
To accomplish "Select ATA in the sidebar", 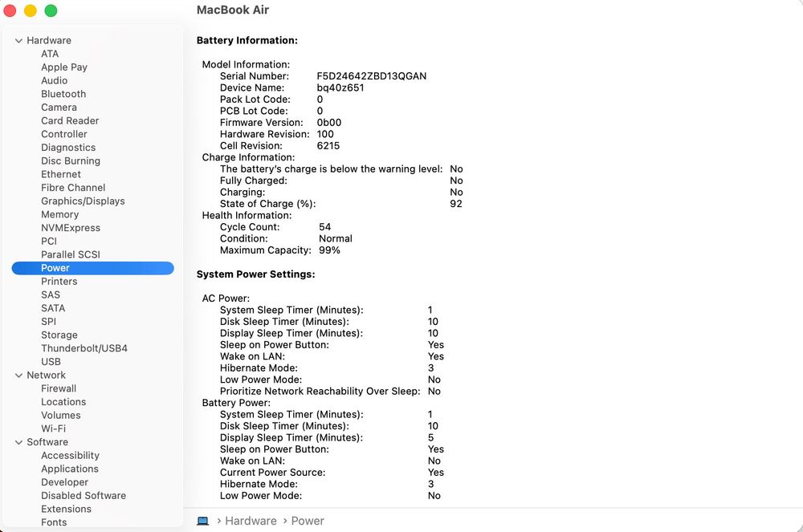I will pyautogui.click(x=50, y=54).
